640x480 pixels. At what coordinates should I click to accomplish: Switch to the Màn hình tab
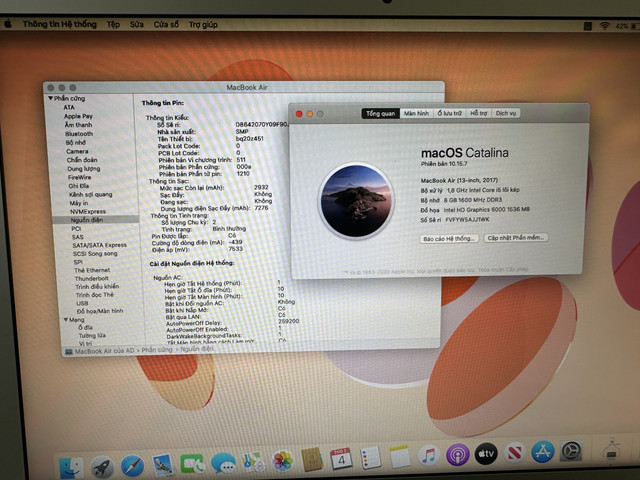click(x=416, y=113)
